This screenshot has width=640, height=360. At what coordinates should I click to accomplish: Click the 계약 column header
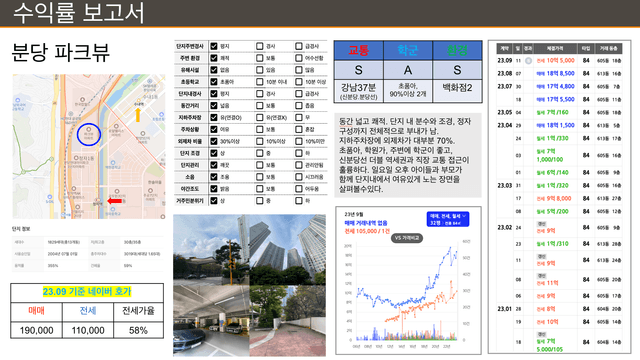[504, 49]
